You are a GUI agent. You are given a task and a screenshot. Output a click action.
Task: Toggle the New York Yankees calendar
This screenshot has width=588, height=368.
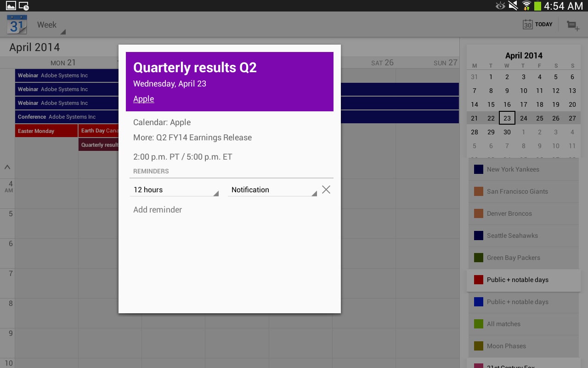click(x=523, y=169)
